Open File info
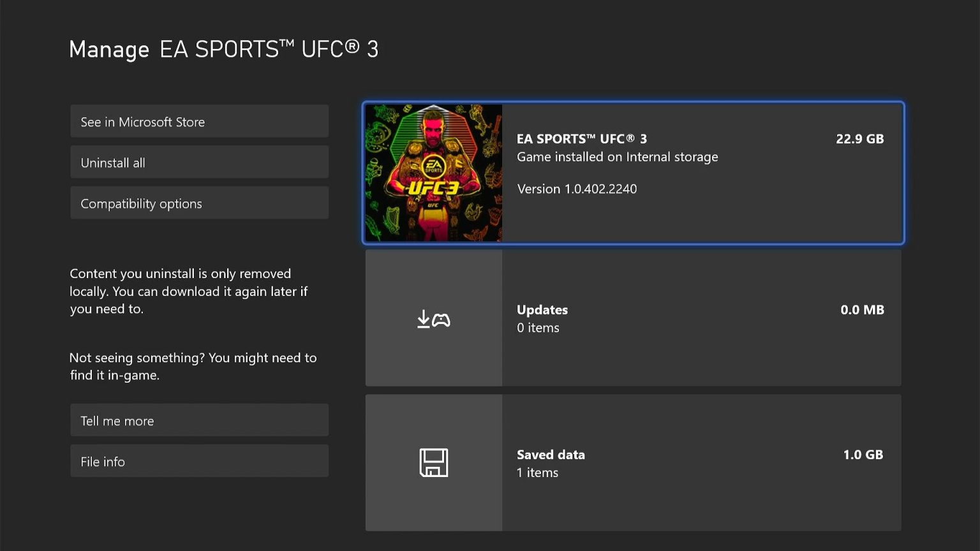 [x=199, y=460]
